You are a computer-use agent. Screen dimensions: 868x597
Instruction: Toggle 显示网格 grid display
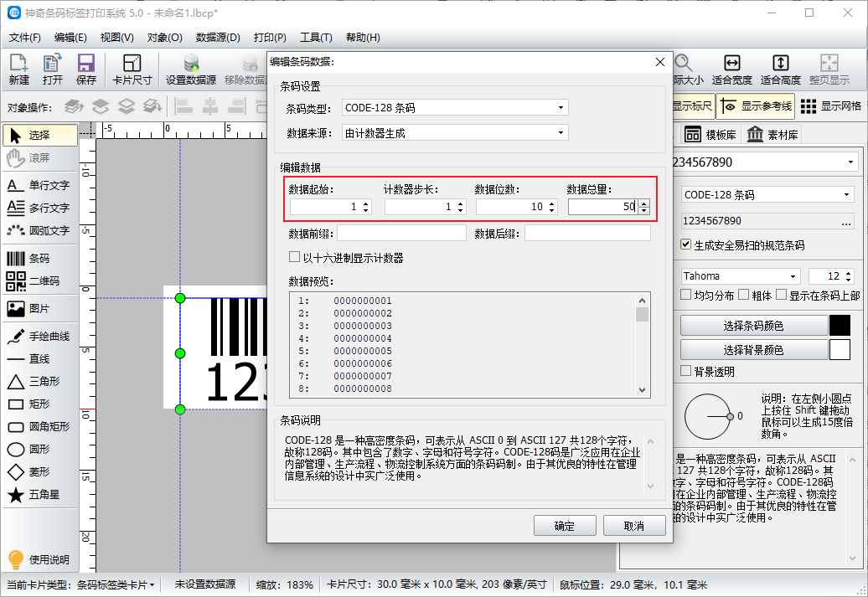(x=831, y=106)
